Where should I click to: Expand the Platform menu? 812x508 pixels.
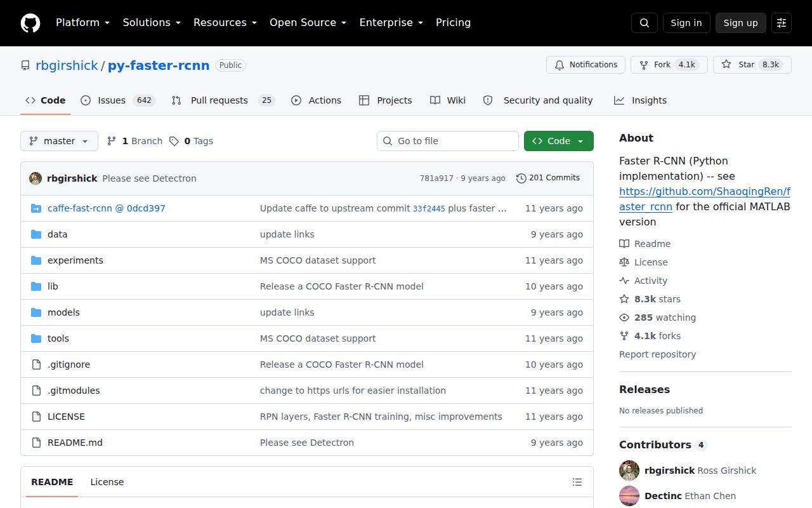tap(83, 23)
